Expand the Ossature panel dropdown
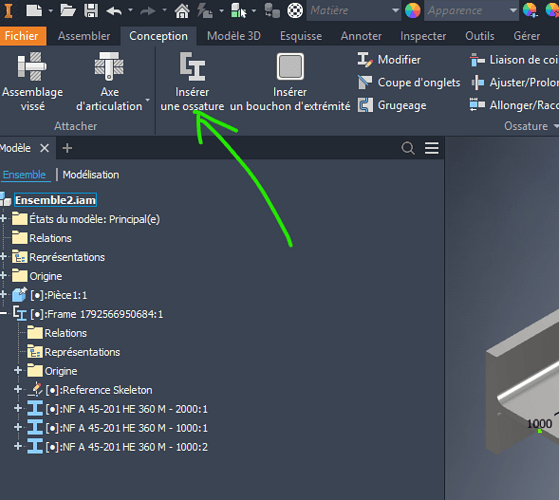559x500 pixels. (x=555, y=126)
